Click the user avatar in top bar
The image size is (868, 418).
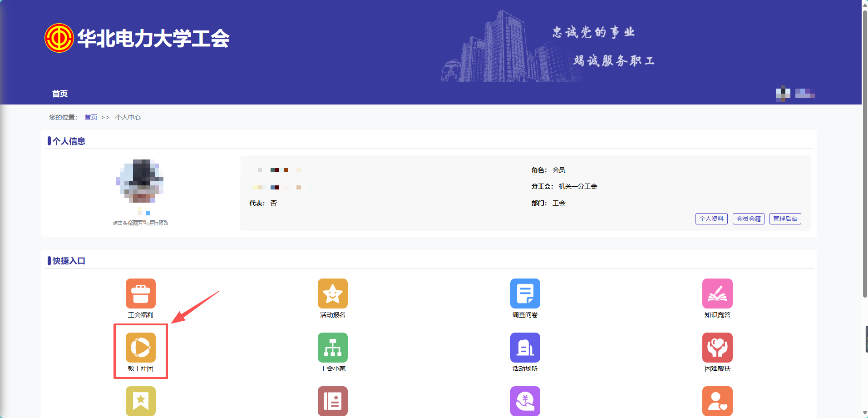click(x=783, y=94)
